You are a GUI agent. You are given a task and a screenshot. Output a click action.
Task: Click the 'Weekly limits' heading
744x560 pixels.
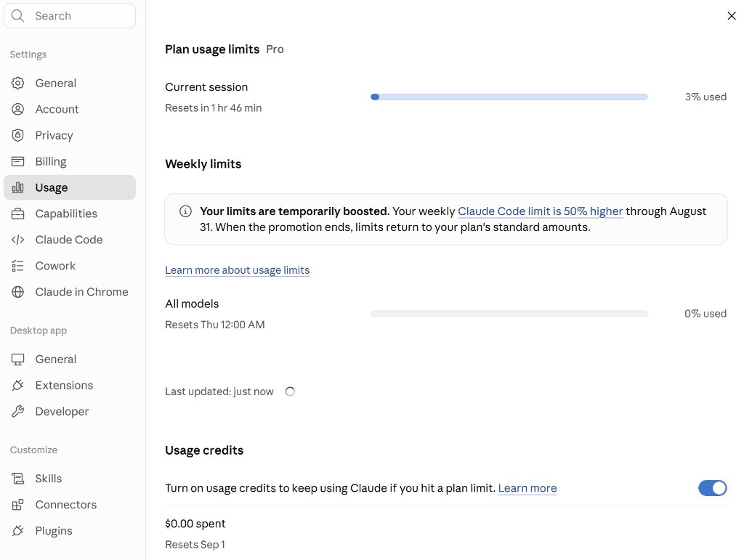(203, 164)
